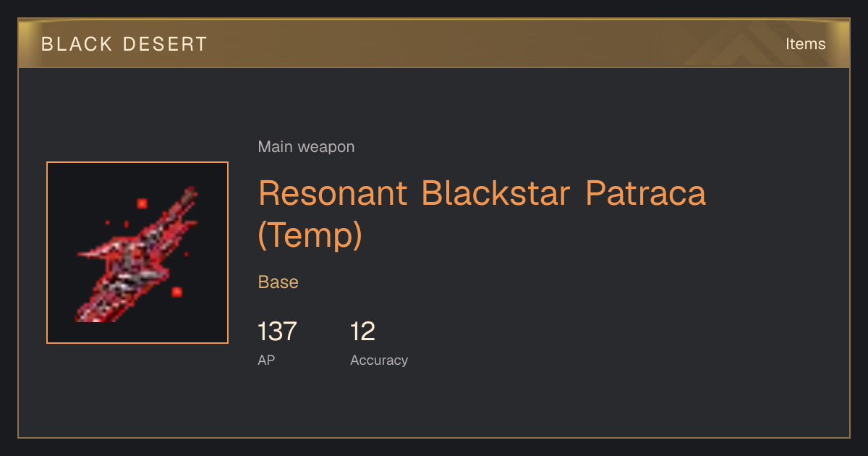
Task: Click the word Patraca in item title
Action: coord(645,193)
